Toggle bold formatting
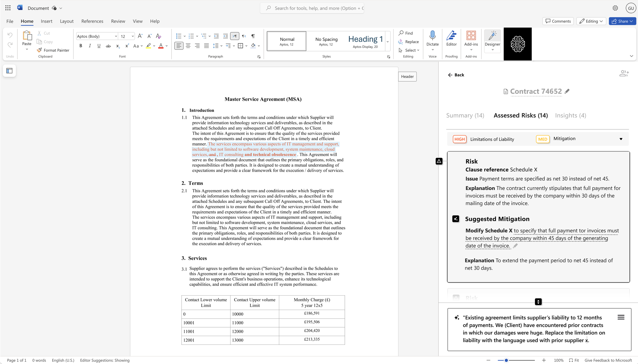 point(81,46)
